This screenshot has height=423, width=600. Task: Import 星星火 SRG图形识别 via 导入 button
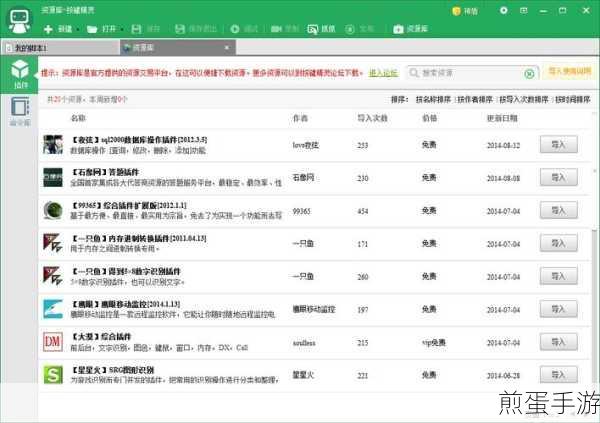[559, 375]
